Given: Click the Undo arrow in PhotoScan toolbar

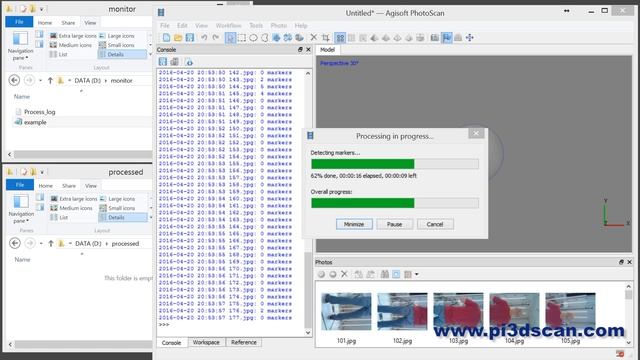Looking at the screenshot, I should click(x=204, y=38).
